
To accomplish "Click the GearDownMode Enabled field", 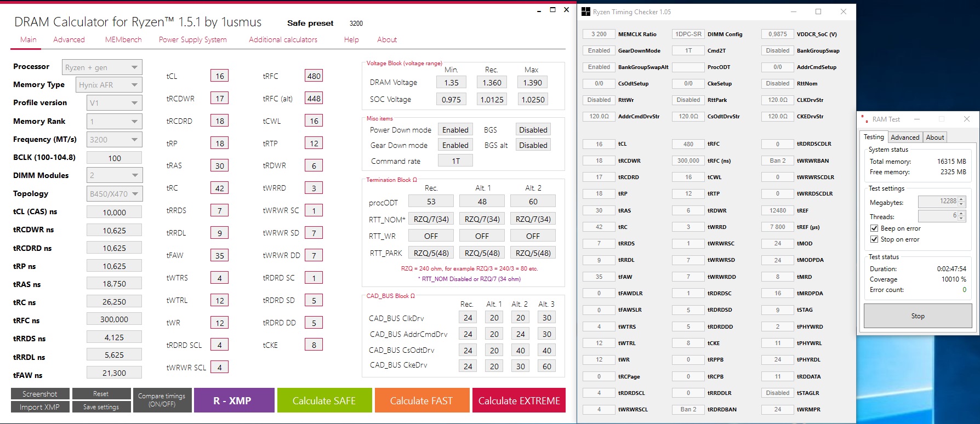I will [x=599, y=50].
